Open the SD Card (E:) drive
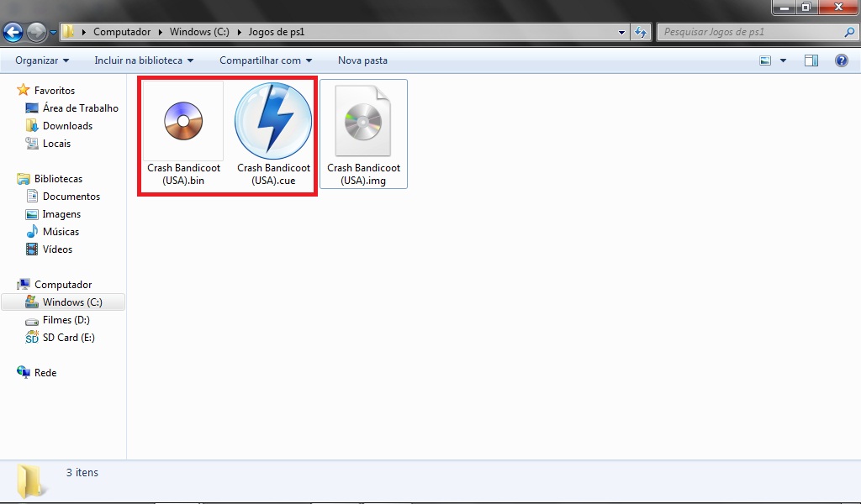Viewport: 861px width, 504px height. [68, 338]
